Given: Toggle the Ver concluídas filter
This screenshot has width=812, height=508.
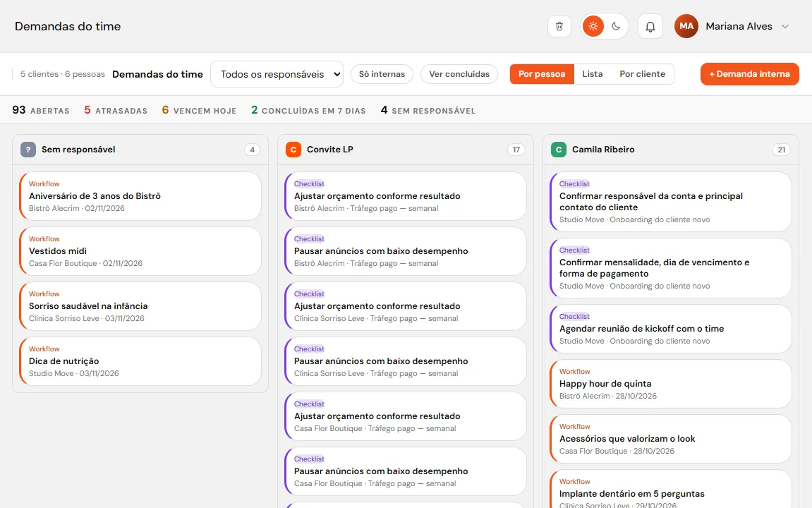Looking at the screenshot, I should (x=459, y=74).
